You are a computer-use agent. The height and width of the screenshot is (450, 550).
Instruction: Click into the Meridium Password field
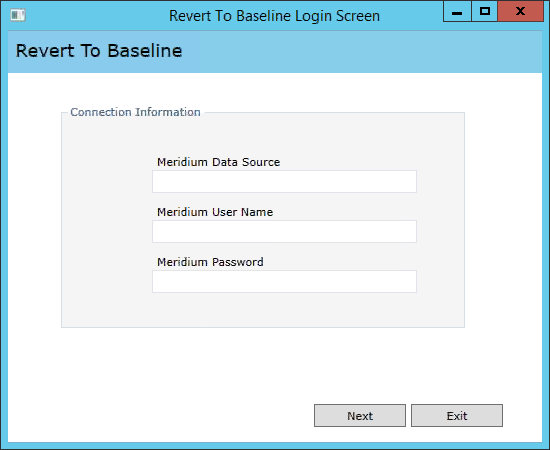[x=284, y=281]
